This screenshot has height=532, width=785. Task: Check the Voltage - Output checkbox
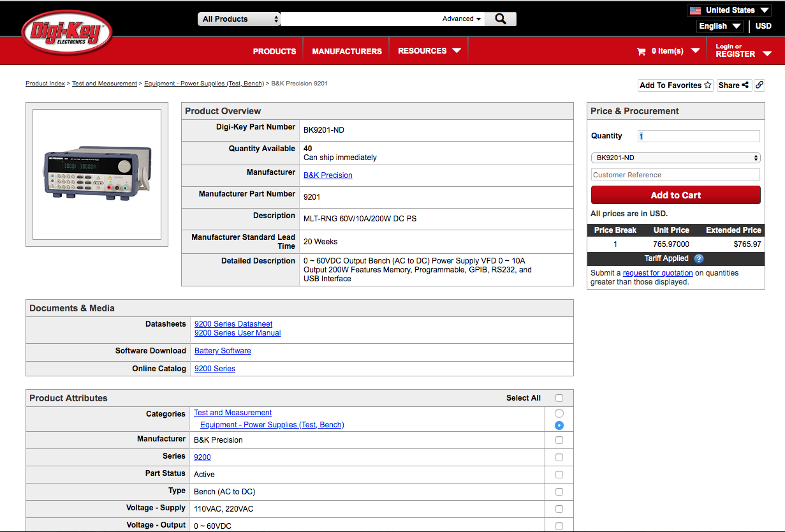click(559, 526)
